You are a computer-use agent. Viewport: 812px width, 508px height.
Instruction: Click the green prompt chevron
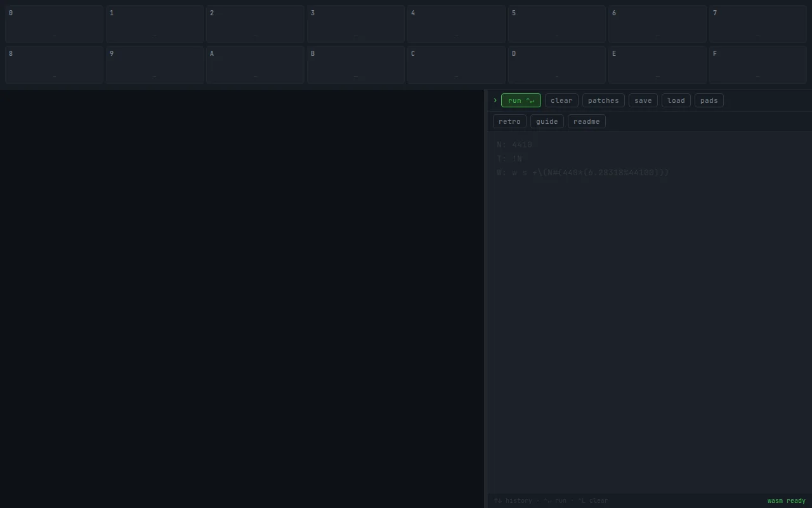[495, 100]
